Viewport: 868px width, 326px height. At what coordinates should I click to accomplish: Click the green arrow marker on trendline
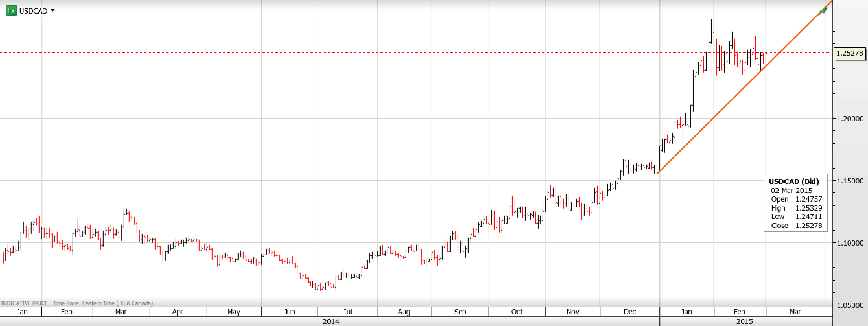[x=824, y=9]
